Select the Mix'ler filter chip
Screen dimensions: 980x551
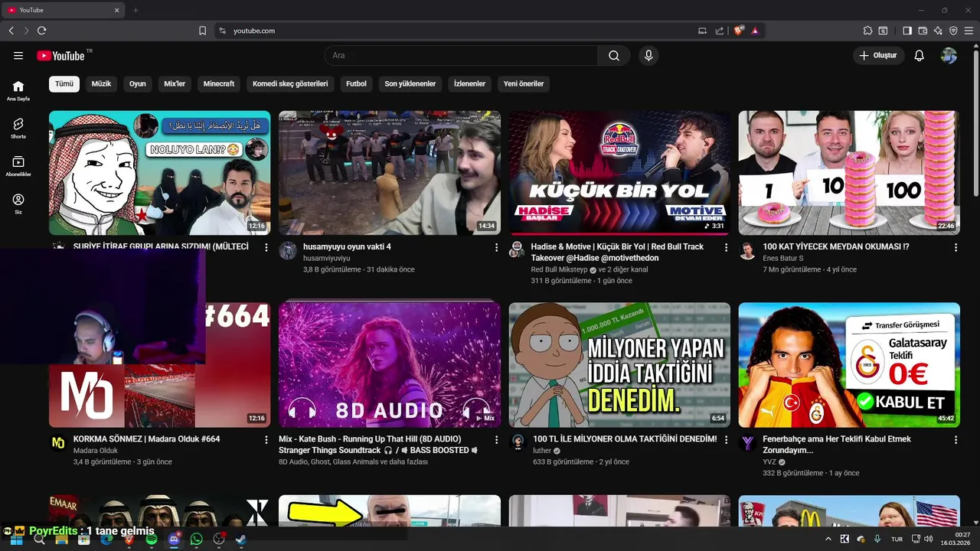click(x=175, y=83)
